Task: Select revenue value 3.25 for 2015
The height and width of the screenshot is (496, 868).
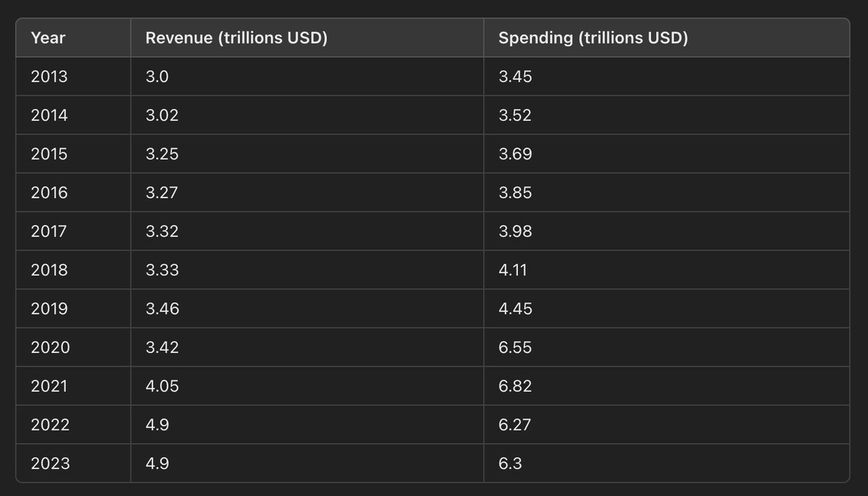Action: pyautogui.click(x=162, y=153)
